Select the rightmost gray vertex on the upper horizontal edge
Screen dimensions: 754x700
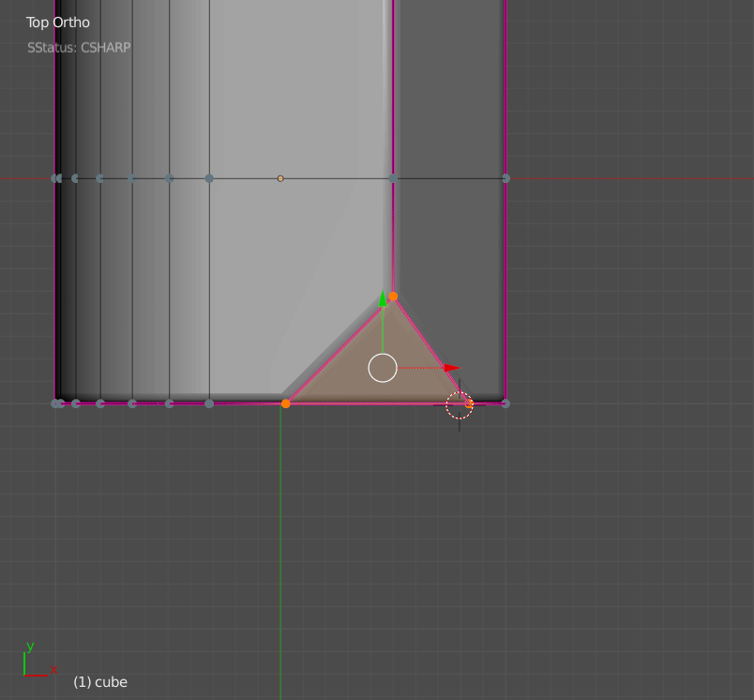coord(505,178)
